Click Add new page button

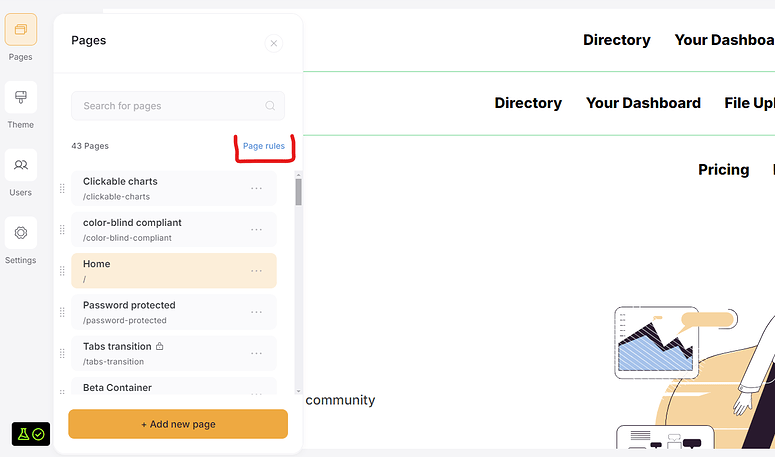coord(178,424)
